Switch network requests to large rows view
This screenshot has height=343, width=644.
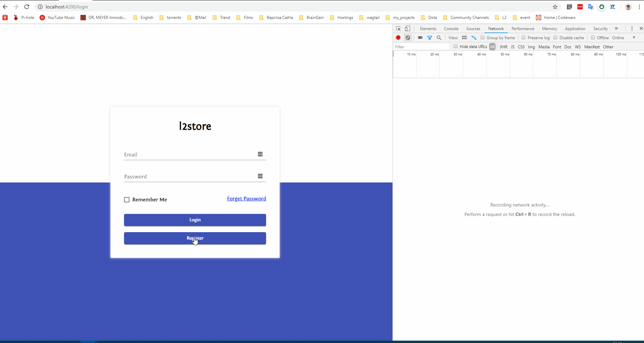click(465, 38)
